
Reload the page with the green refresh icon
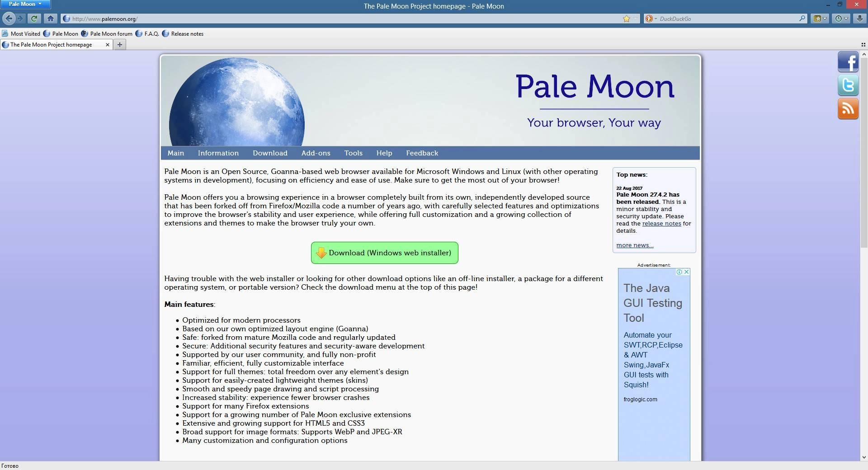(x=34, y=19)
